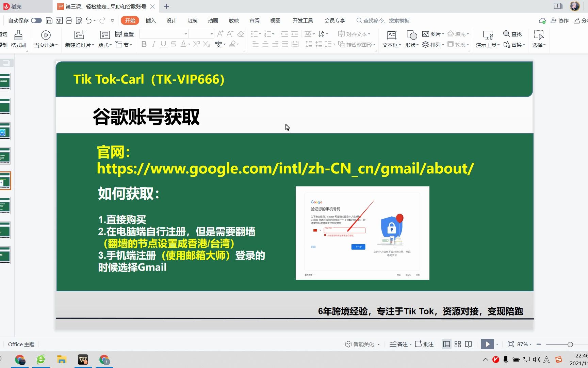Expand the 节 section dropdown
Screen dimensions: 588x368
[124, 44]
